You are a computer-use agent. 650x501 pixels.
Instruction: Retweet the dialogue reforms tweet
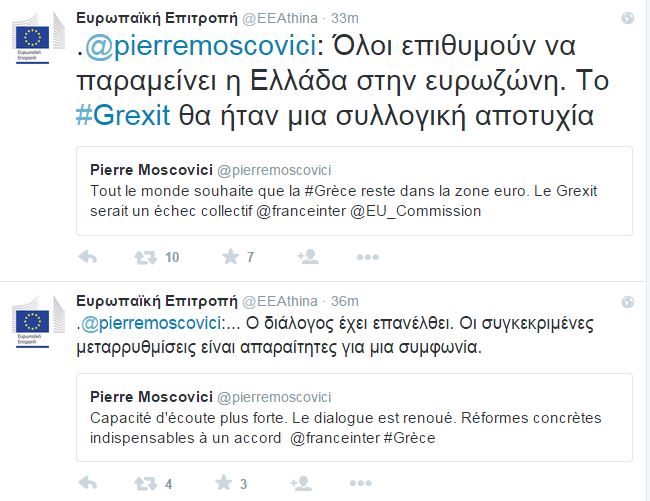pyautogui.click(x=147, y=484)
